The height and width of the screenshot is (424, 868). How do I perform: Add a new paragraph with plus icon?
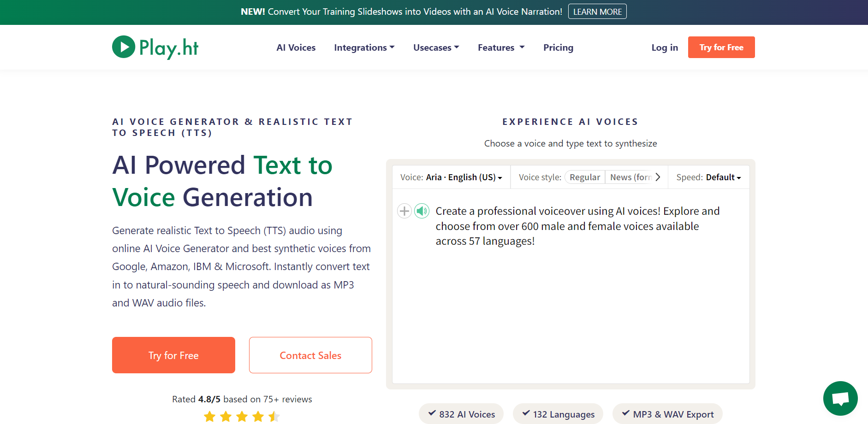click(404, 211)
